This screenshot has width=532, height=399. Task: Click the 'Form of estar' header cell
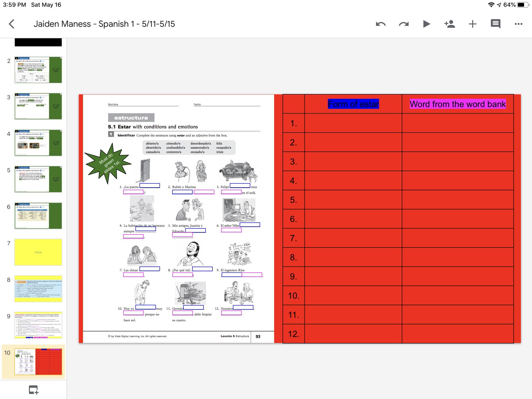[x=353, y=104]
